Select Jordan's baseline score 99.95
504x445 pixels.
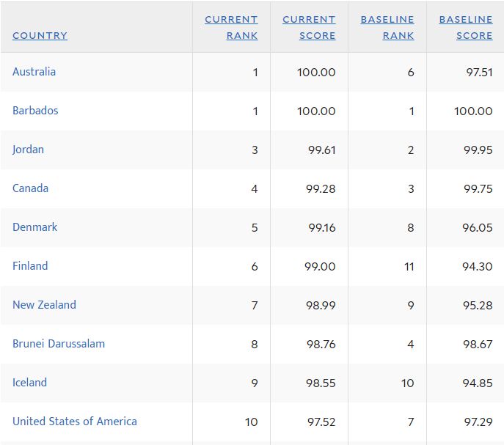point(478,150)
